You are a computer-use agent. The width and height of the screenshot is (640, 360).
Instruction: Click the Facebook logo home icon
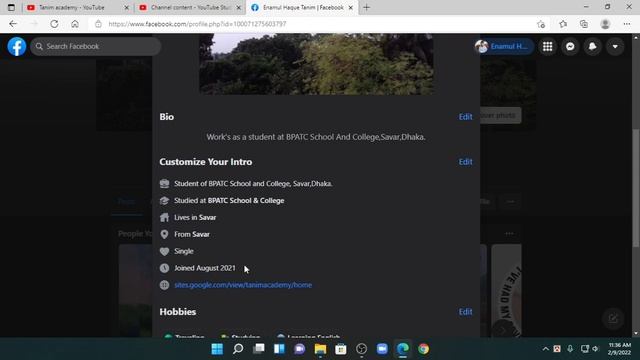[x=17, y=47]
